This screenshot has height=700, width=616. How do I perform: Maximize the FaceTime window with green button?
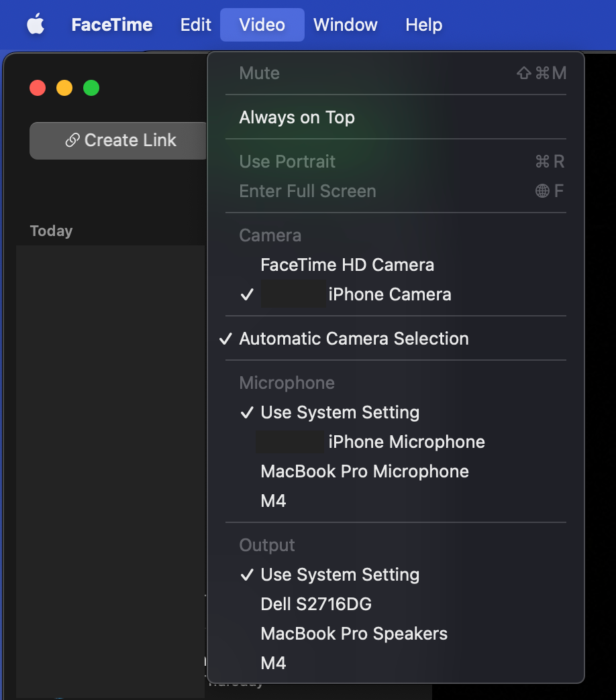[x=91, y=88]
